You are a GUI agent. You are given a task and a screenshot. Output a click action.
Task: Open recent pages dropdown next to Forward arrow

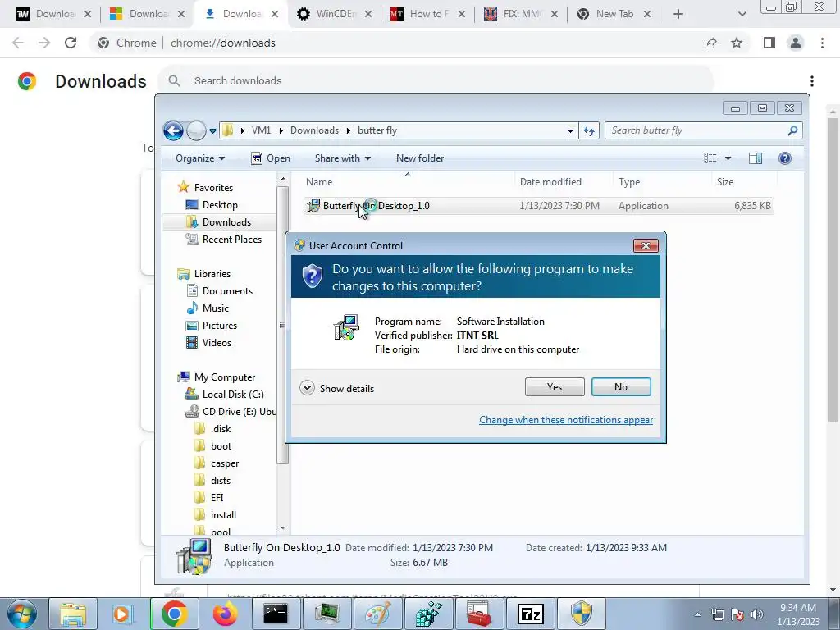[x=212, y=130]
